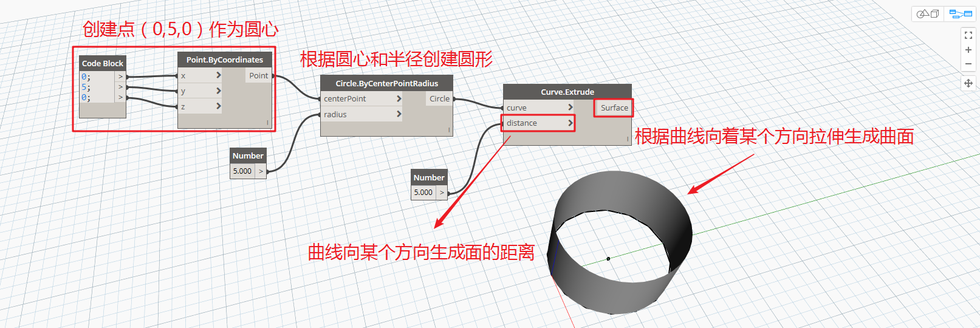This screenshot has width=980, height=328.
Task: Click the output port of the radius Number node
Action: click(x=261, y=171)
